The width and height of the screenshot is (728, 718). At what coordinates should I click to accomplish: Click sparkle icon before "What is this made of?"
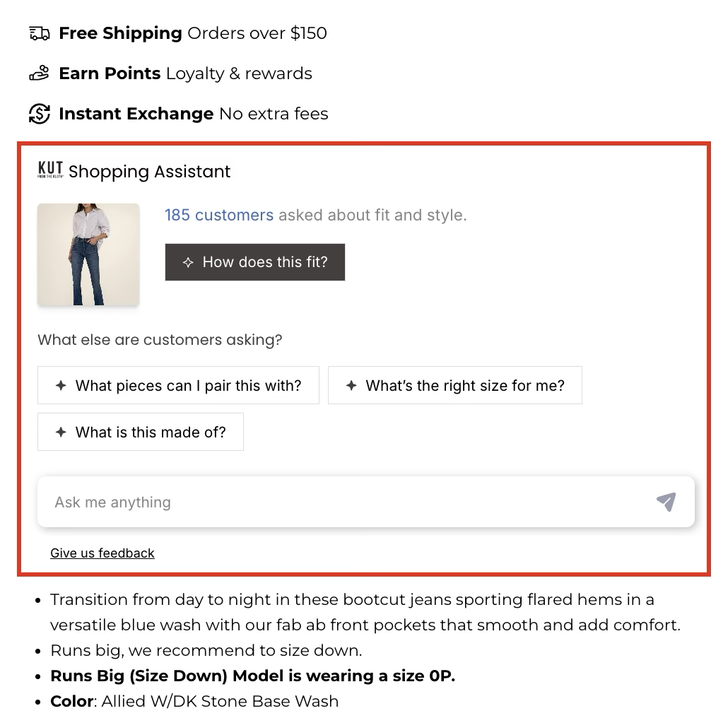[x=61, y=432]
